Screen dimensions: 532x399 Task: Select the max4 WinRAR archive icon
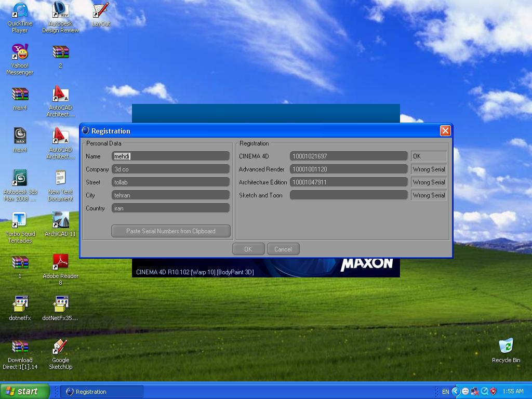tap(20, 99)
